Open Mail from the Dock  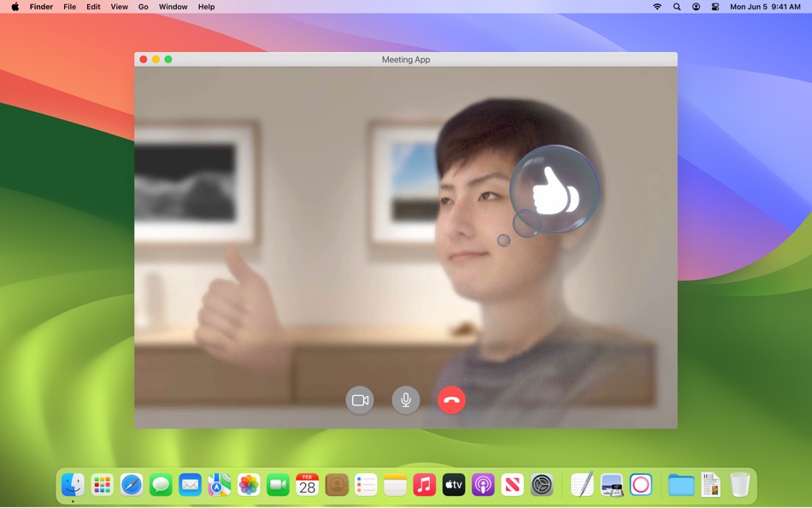click(x=190, y=485)
